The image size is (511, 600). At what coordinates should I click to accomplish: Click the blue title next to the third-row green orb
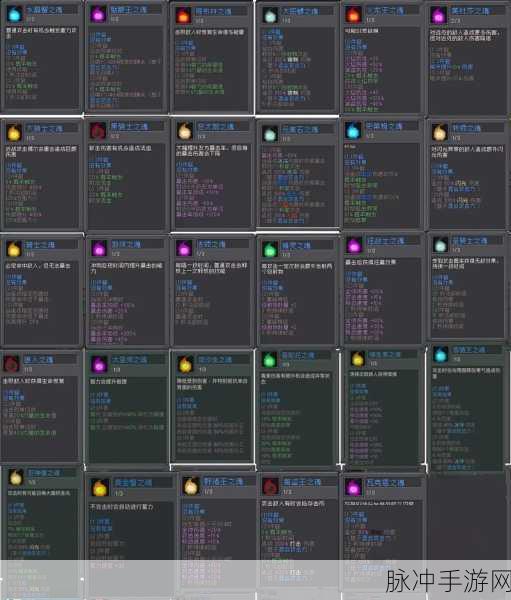(297, 245)
